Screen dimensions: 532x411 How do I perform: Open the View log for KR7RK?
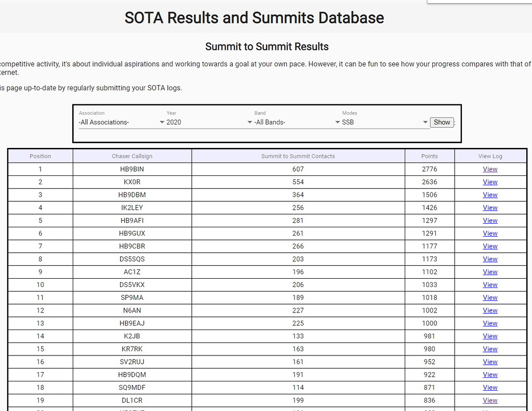pyautogui.click(x=490, y=349)
